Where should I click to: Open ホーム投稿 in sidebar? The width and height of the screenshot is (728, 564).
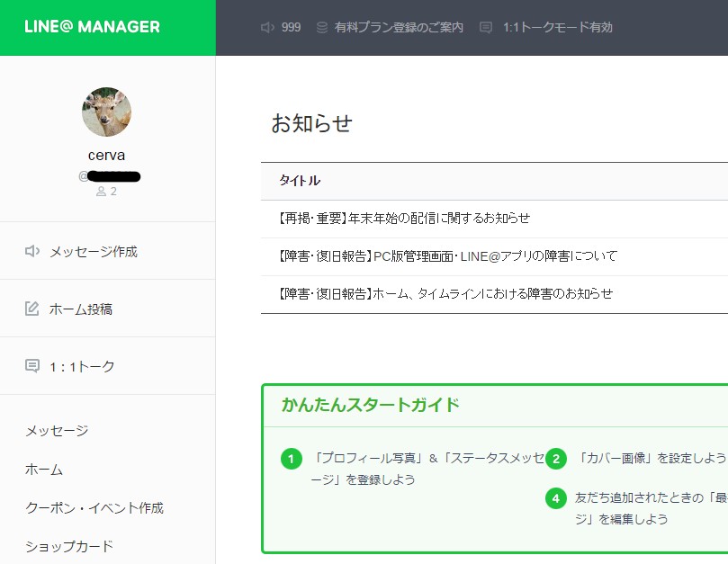(x=81, y=309)
